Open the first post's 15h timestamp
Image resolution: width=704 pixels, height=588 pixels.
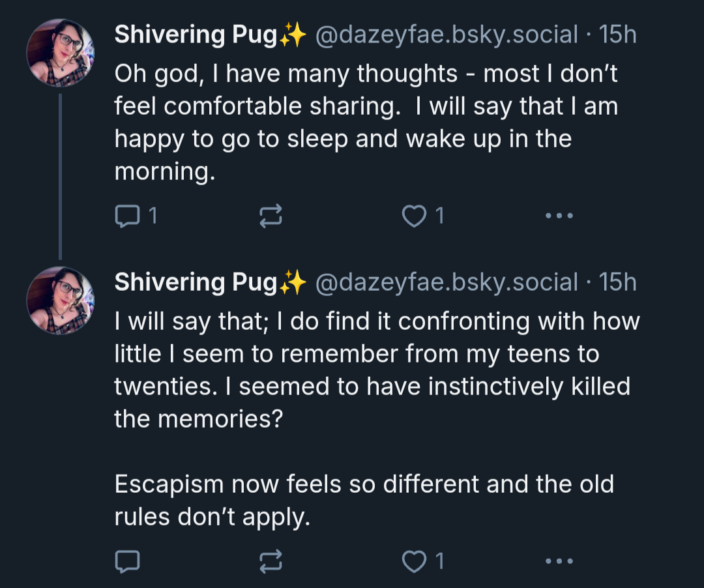(x=618, y=35)
